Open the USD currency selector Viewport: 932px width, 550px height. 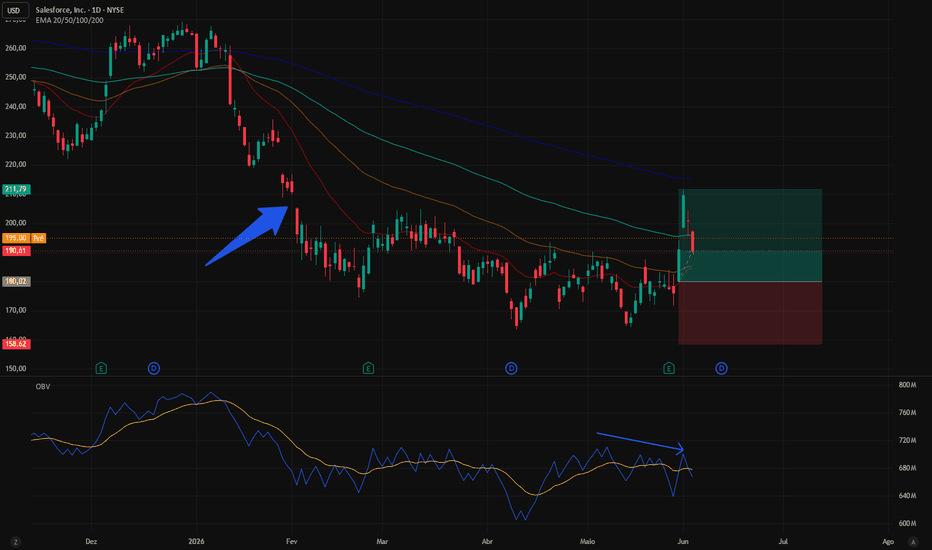coord(14,10)
